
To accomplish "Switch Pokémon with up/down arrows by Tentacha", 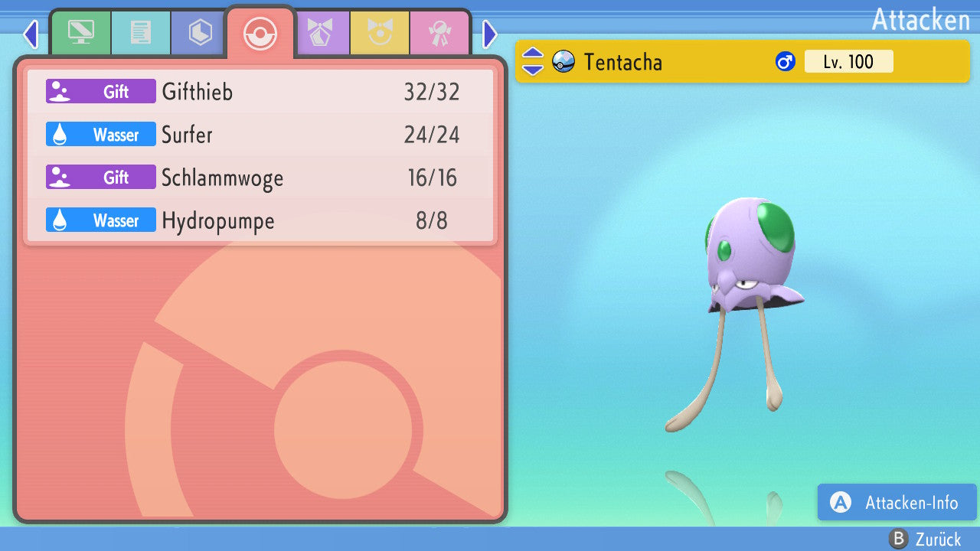I will (x=533, y=62).
